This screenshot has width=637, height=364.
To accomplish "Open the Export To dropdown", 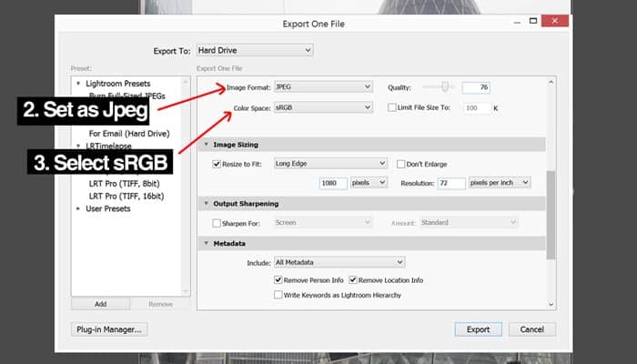I will (255, 50).
